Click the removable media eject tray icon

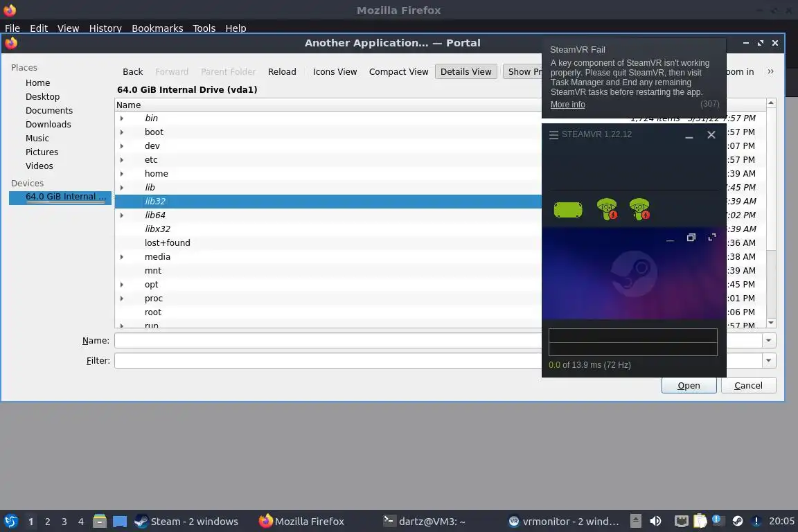click(x=636, y=521)
